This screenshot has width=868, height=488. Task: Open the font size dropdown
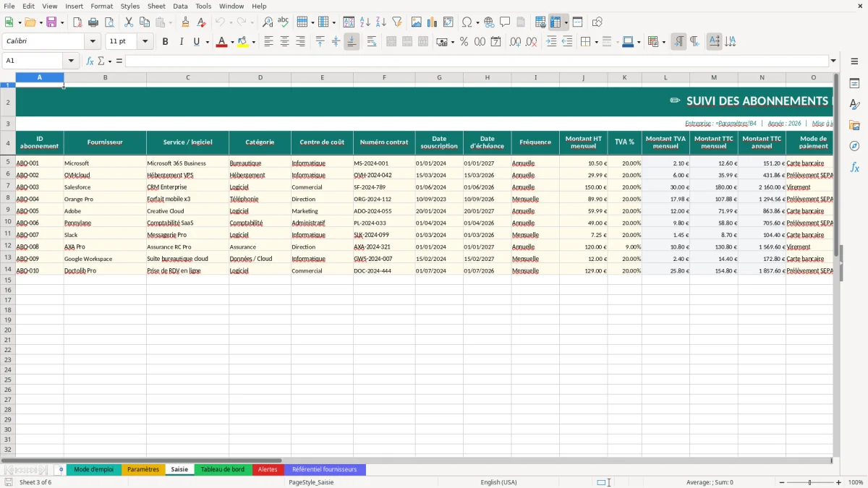(145, 42)
